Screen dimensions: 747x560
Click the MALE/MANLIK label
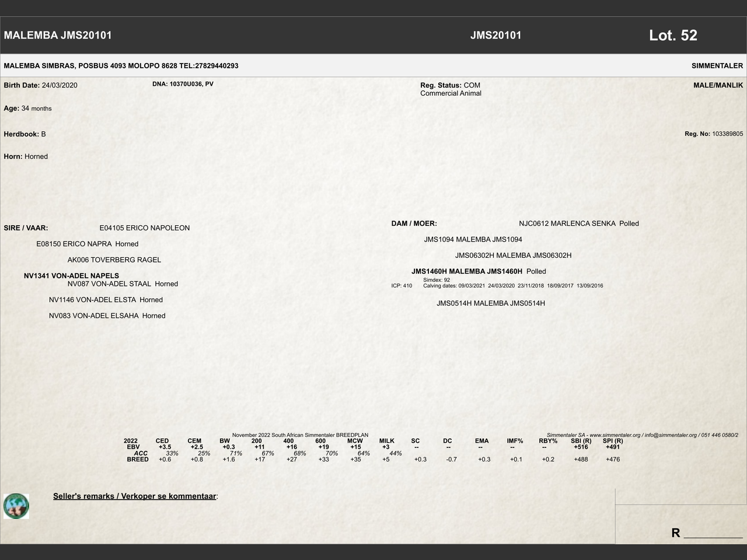pos(718,85)
